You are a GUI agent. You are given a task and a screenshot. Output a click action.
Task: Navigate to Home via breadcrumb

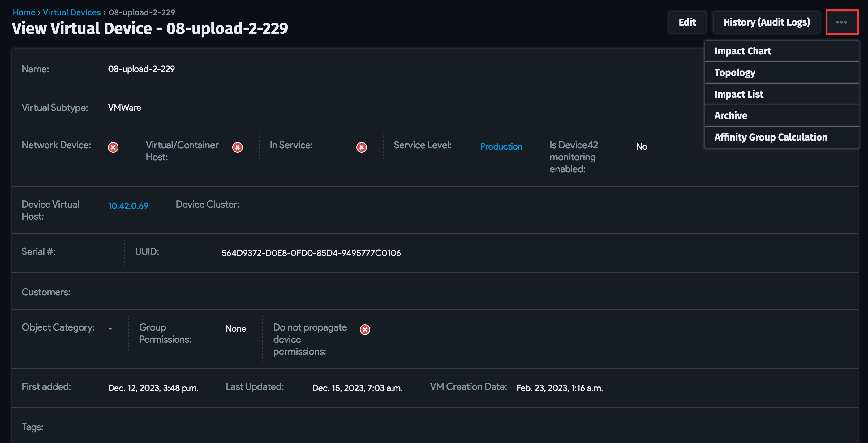pyautogui.click(x=24, y=12)
